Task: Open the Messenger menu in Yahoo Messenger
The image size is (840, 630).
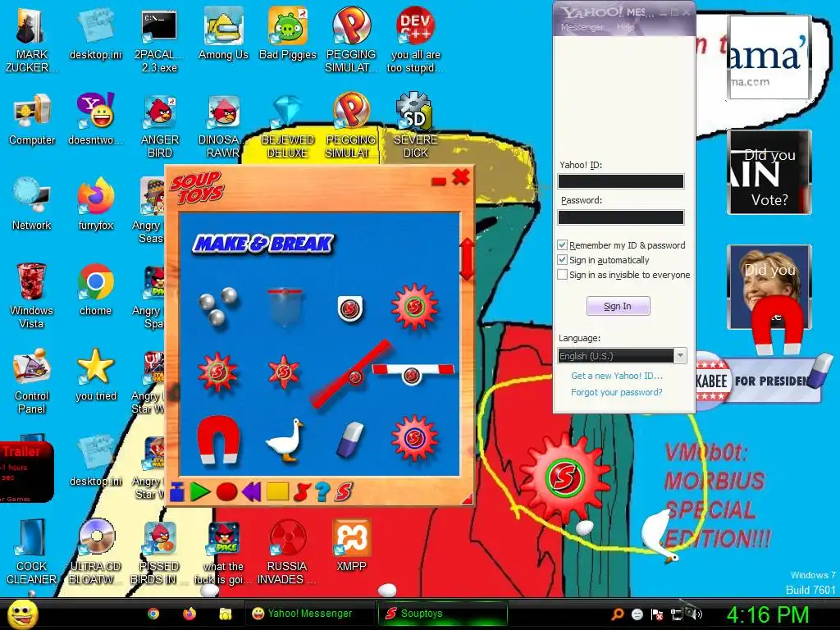Action: coord(582,27)
